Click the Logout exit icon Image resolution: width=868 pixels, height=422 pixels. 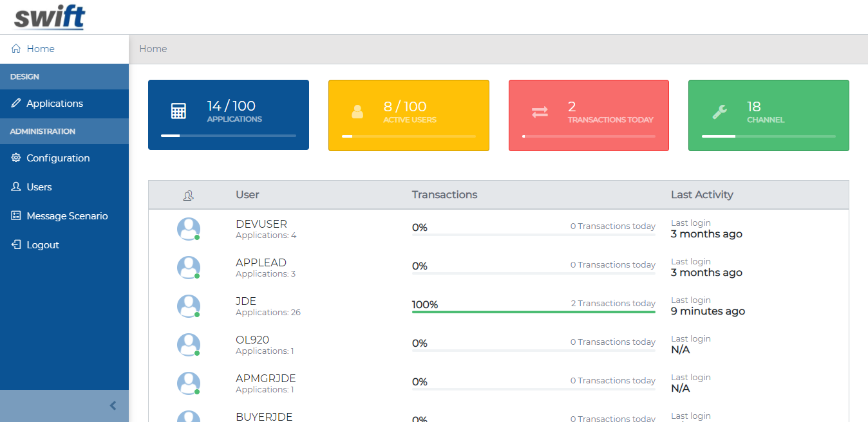(x=14, y=244)
